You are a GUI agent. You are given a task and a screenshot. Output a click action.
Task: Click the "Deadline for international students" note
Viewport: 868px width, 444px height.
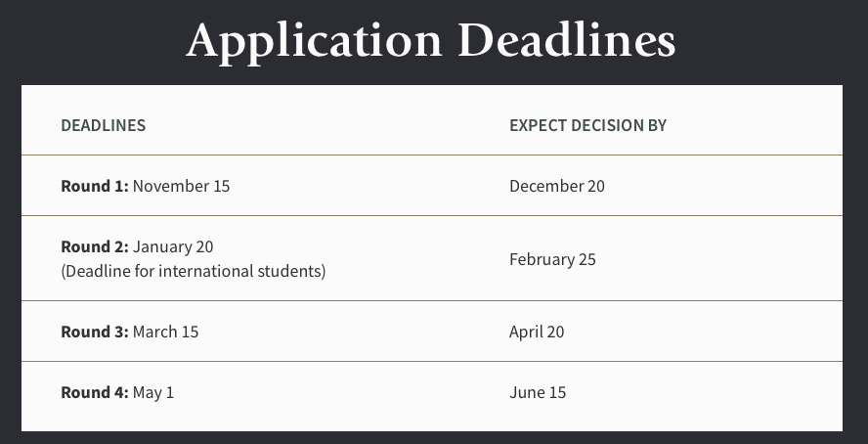(x=193, y=271)
